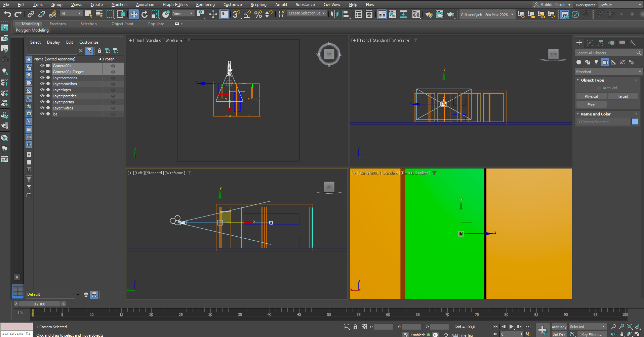Image resolution: width=644 pixels, height=337 pixels.
Task: Open the Mirror tool
Action: coord(334,14)
